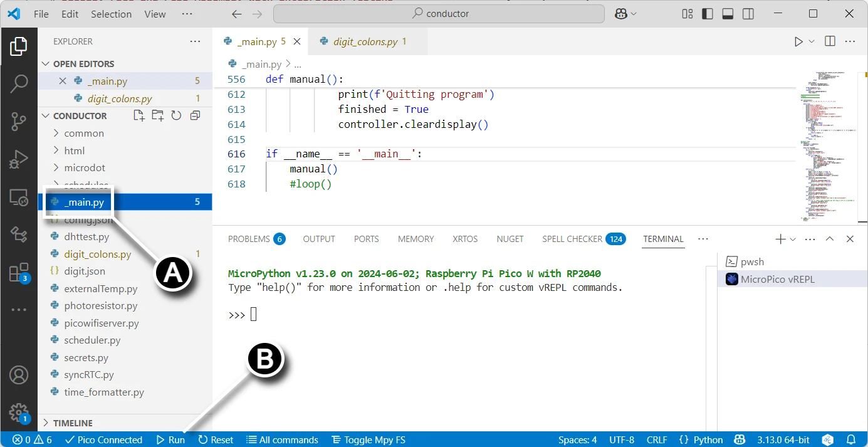Switch to the SPELL CHECKER panel tab
Viewport: 868px width, 447px height.
coord(583,239)
